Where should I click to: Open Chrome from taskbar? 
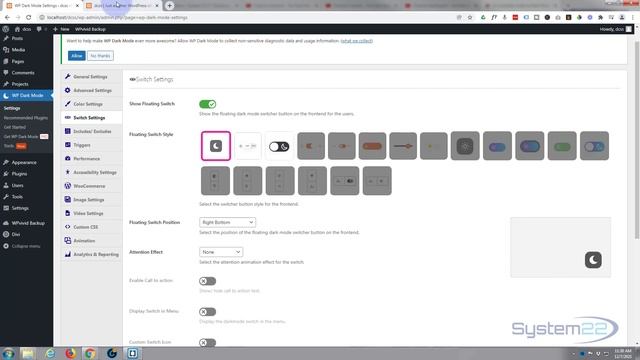click(x=90, y=353)
